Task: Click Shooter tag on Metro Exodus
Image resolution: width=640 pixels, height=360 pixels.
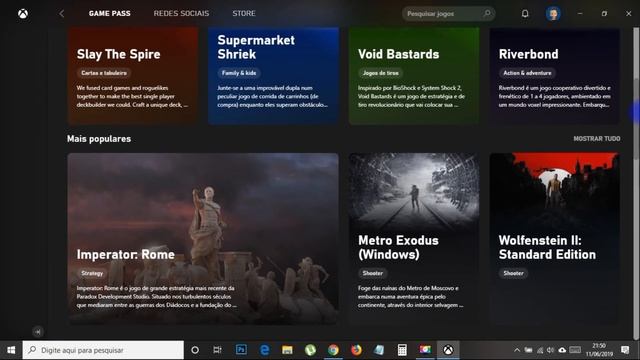Action: 373,273
